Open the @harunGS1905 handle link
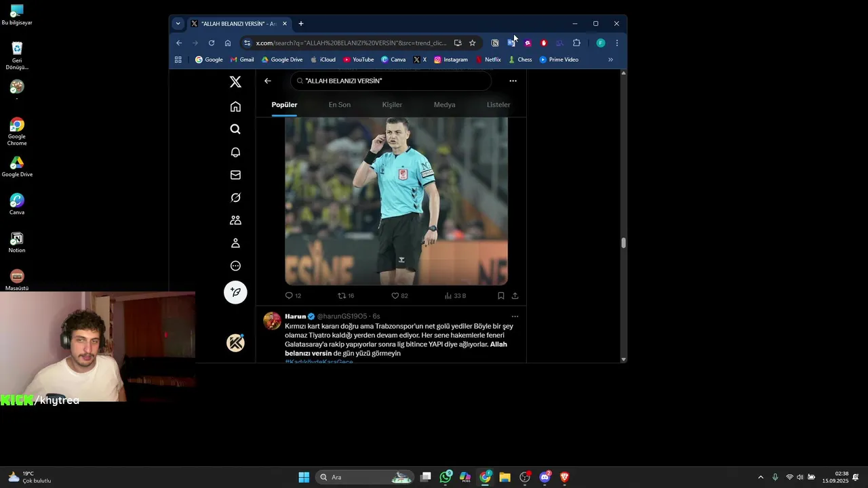This screenshot has width=868, height=488. tap(342, 317)
